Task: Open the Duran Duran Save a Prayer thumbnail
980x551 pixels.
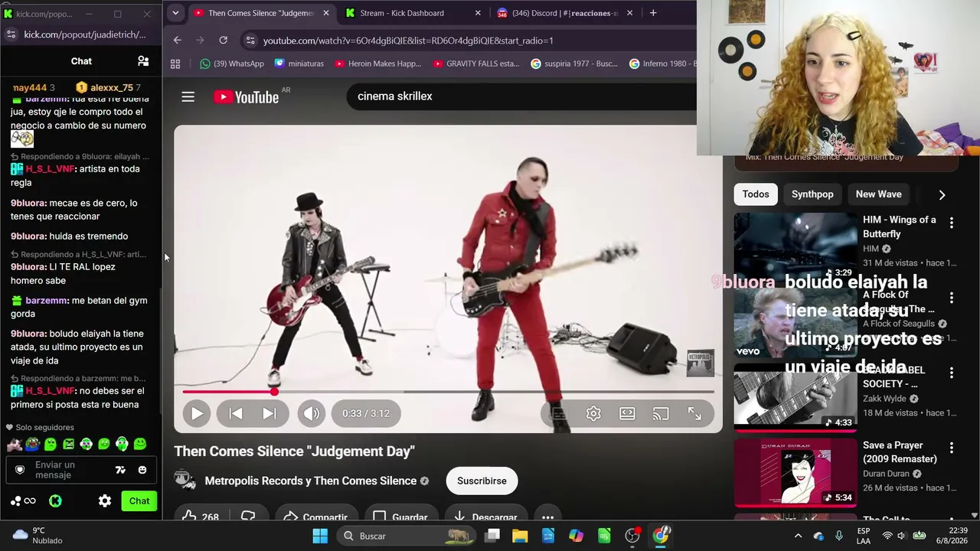Action: click(795, 472)
